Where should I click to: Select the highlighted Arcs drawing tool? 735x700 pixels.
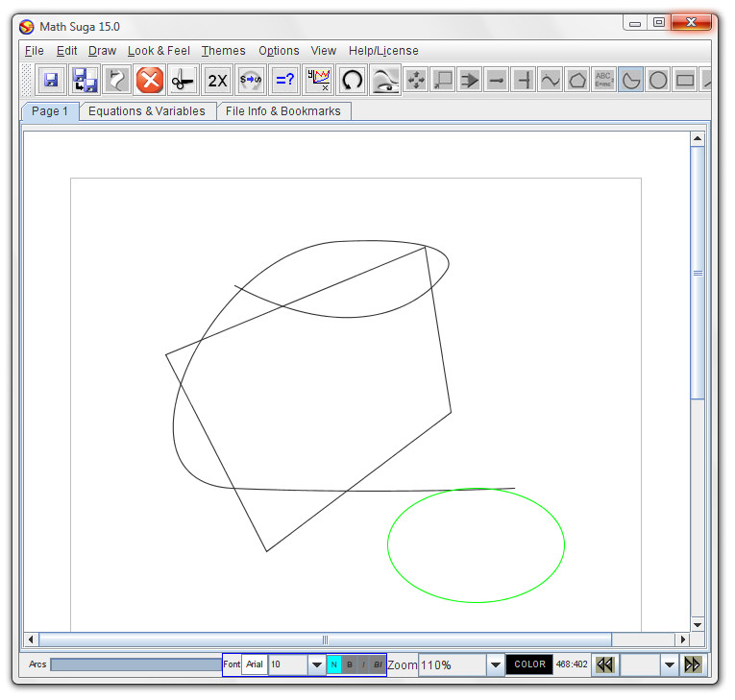click(631, 80)
